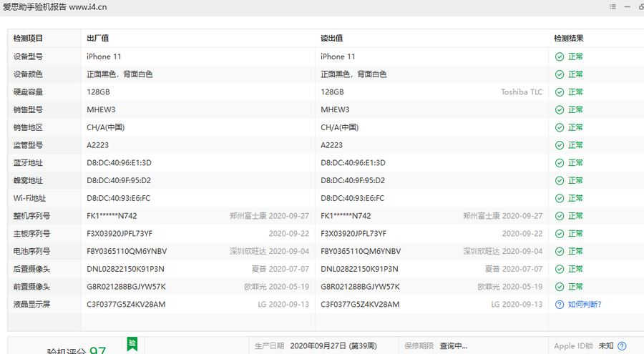Select the 电池序列号 row label
Screen dimensions: 644x354
click(x=31, y=251)
